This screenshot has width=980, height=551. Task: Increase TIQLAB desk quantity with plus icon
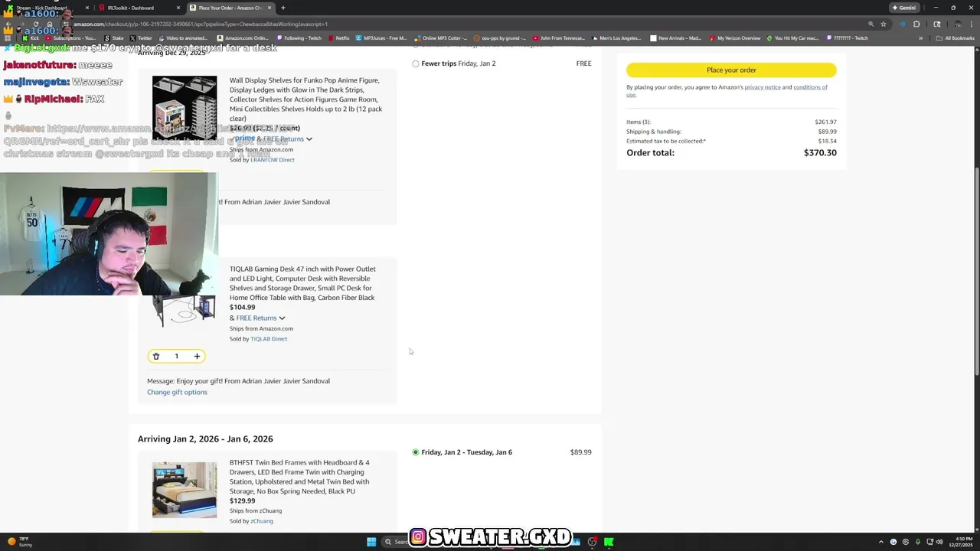click(197, 356)
